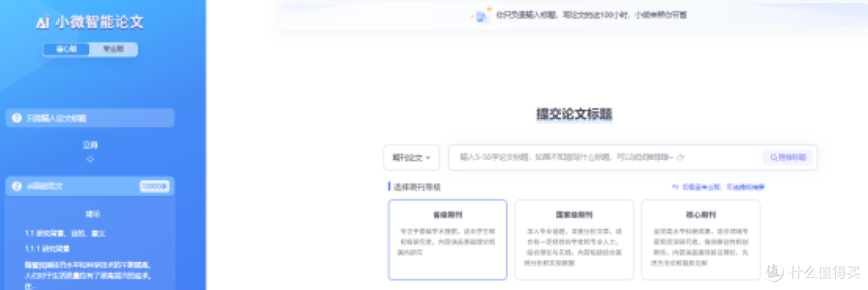Click the AI logo beside 小微智能论文
This screenshot has width=868, height=290.
pos(43,22)
